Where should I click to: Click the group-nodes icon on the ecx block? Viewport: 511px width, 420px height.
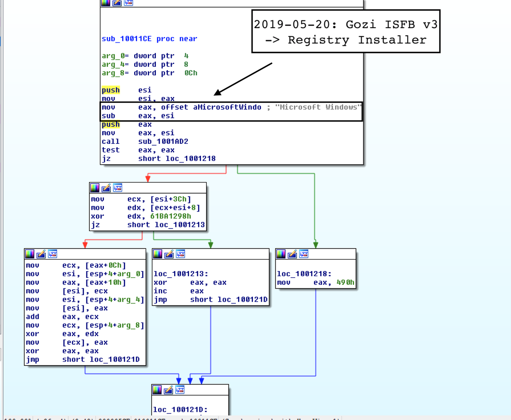coord(118,187)
